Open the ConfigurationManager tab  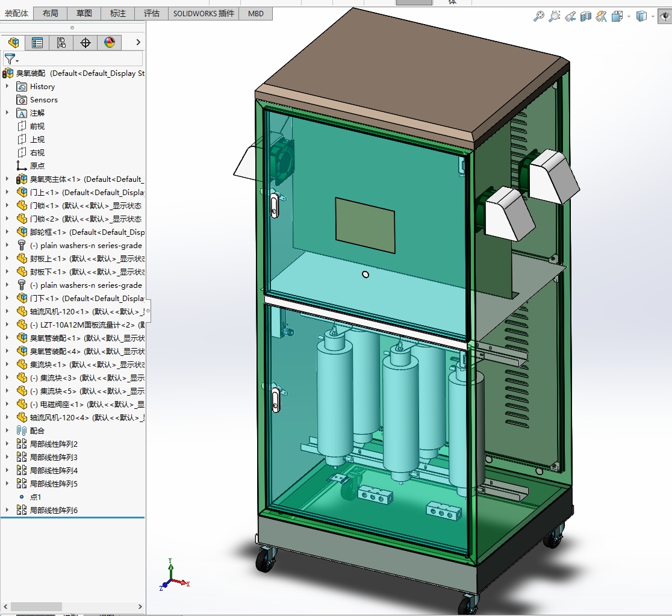pyautogui.click(x=61, y=42)
